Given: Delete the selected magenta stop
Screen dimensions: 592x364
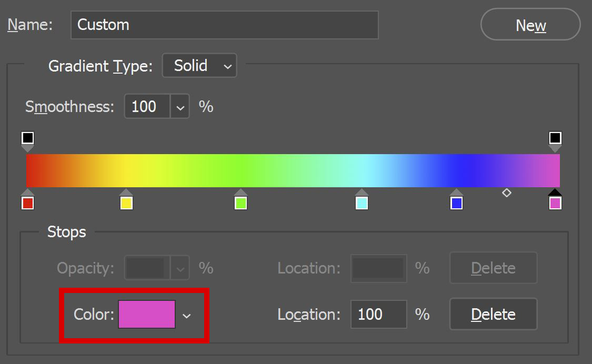Looking at the screenshot, I should click(493, 314).
